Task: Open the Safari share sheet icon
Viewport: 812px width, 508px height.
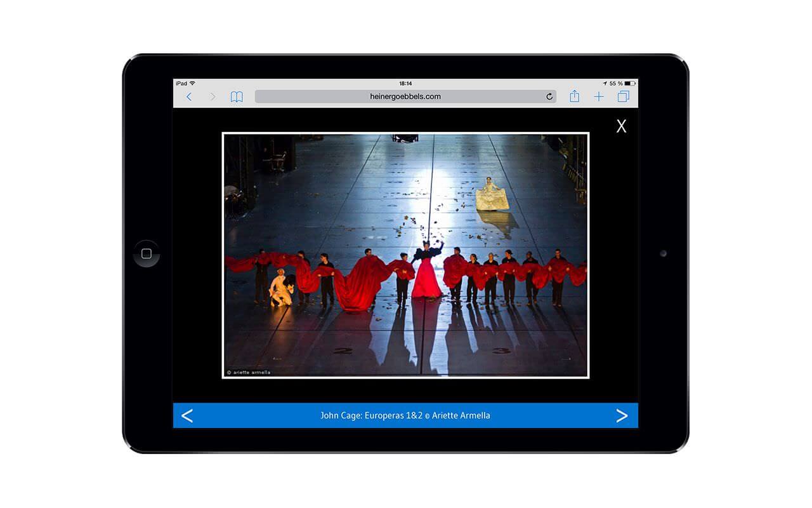Action: (x=574, y=96)
